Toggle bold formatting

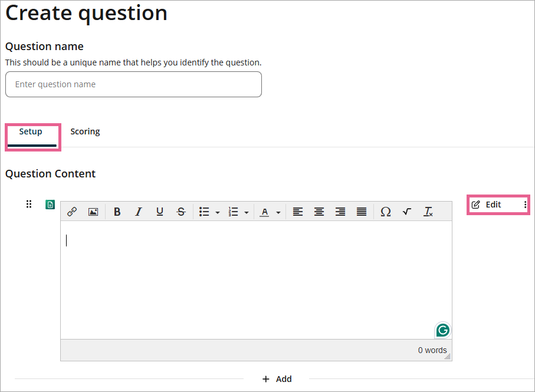117,212
